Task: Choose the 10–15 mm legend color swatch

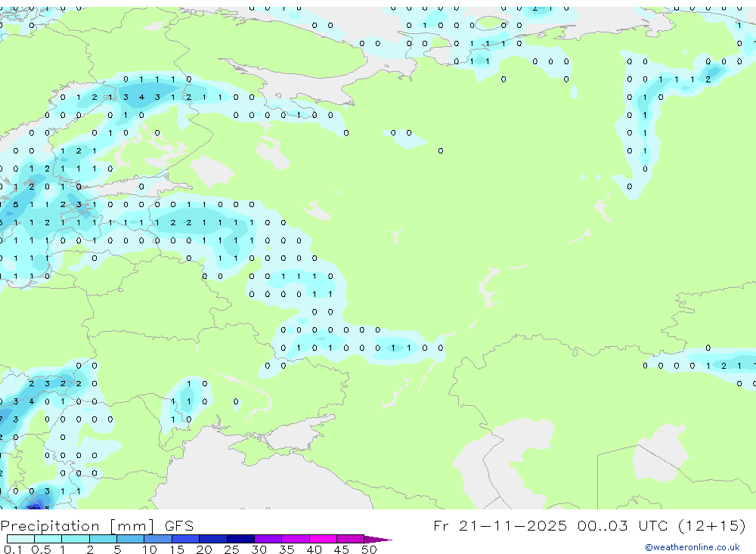Action: (158, 539)
